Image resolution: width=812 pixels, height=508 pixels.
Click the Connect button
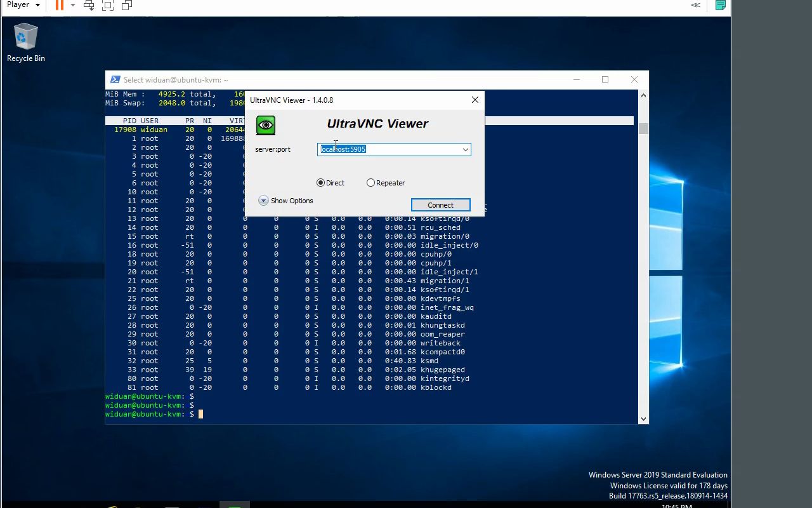tap(440, 205)
